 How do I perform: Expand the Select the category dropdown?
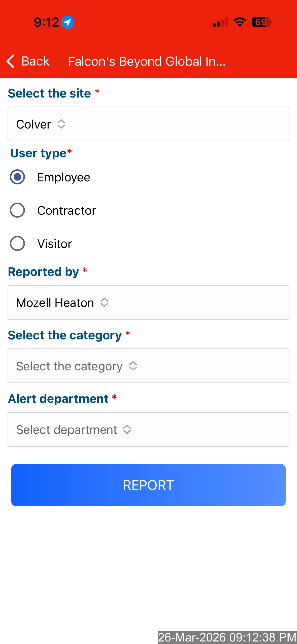coord(148,366)
